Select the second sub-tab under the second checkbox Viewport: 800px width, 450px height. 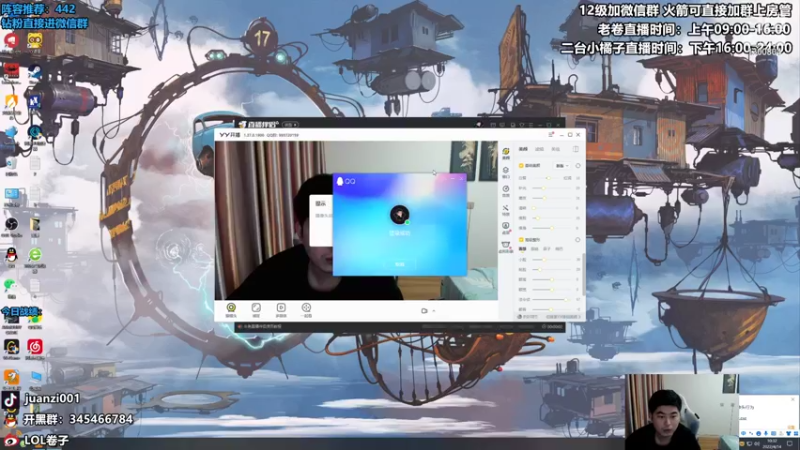click(534, 248)
